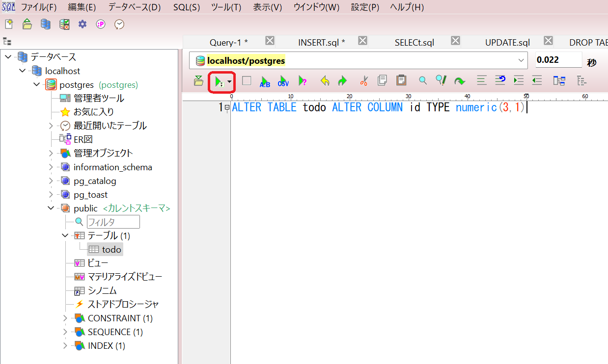Close the UPDATE.sql tab

pyautogui.click(x=548, y=41)
